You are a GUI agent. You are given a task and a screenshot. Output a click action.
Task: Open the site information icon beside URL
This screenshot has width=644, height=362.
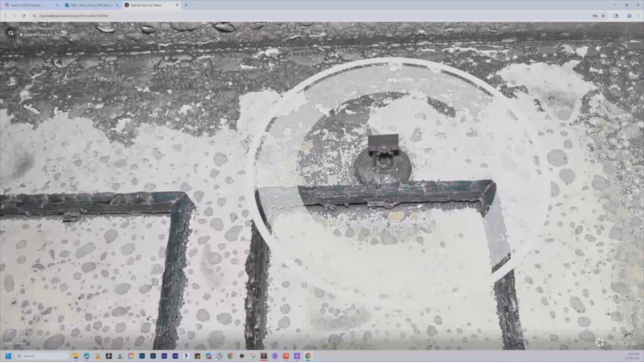point(34,16)
